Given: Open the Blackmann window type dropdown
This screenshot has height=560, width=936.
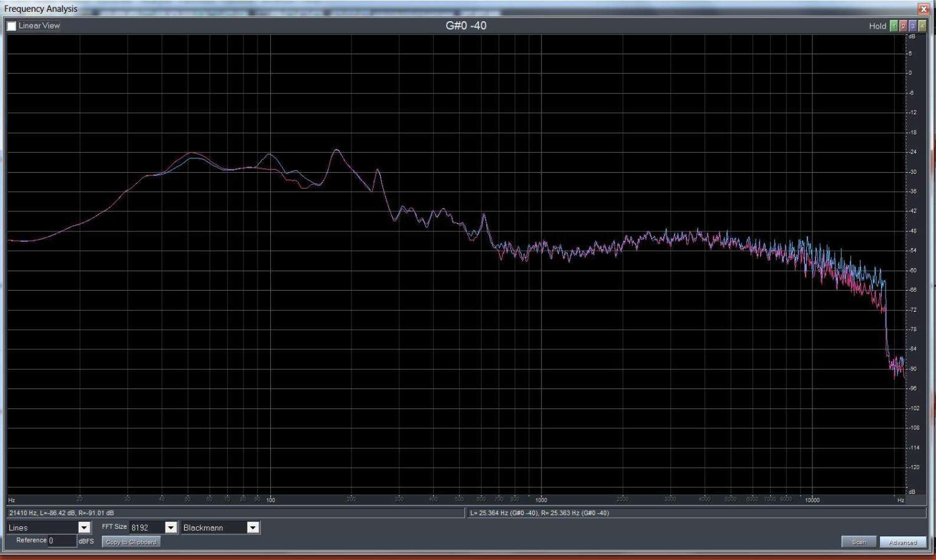Looking at the screenshot, I should 220,528.
